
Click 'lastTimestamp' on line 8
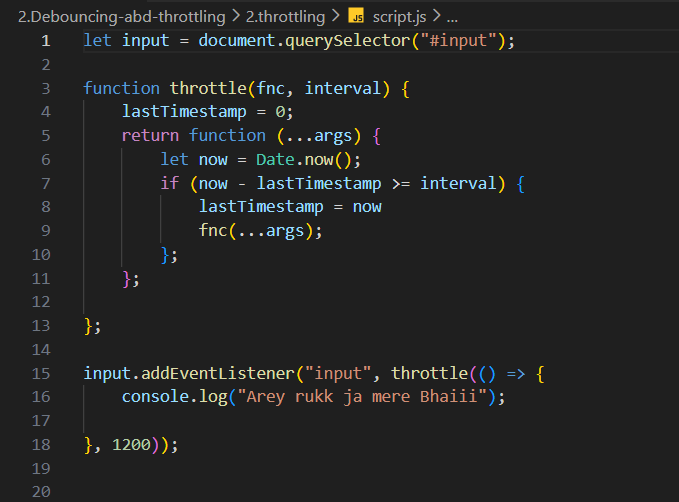(261, 207)
